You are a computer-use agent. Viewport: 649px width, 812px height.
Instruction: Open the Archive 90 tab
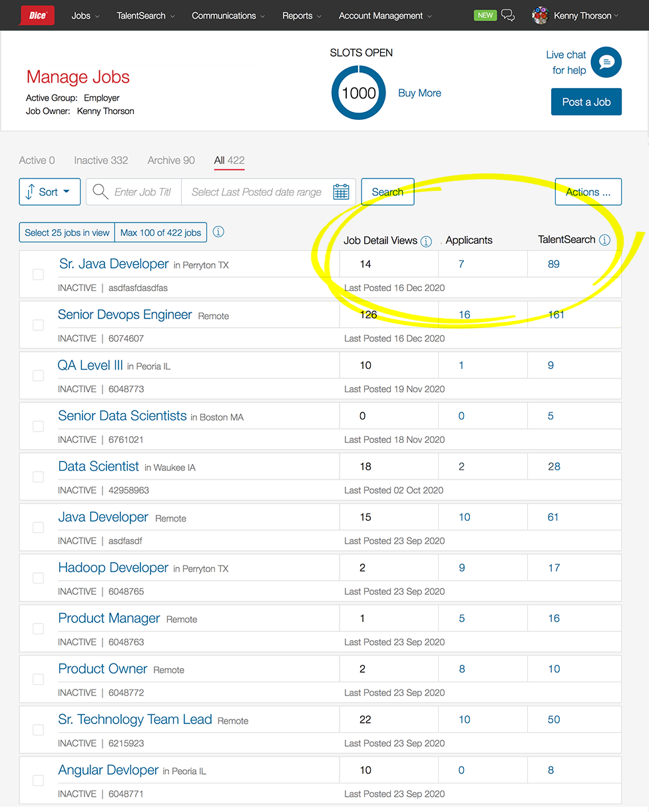pos(171,160)
